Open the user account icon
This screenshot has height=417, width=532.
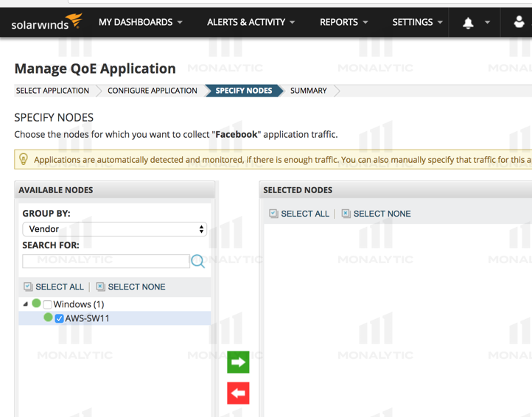(x=519, y=21)
